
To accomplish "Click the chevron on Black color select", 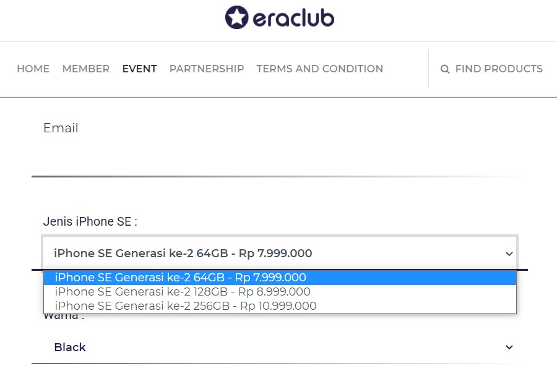I will coord(509,347).
